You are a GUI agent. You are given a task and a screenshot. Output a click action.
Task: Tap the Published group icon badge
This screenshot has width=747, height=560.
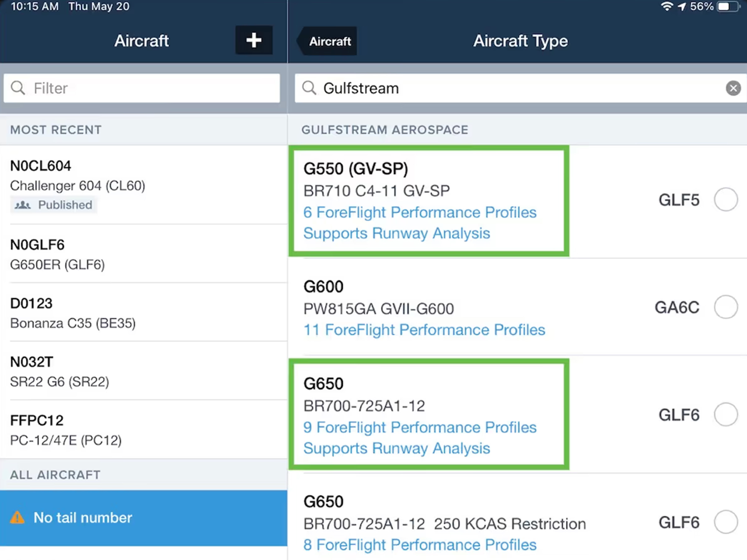tap(23, 205)
